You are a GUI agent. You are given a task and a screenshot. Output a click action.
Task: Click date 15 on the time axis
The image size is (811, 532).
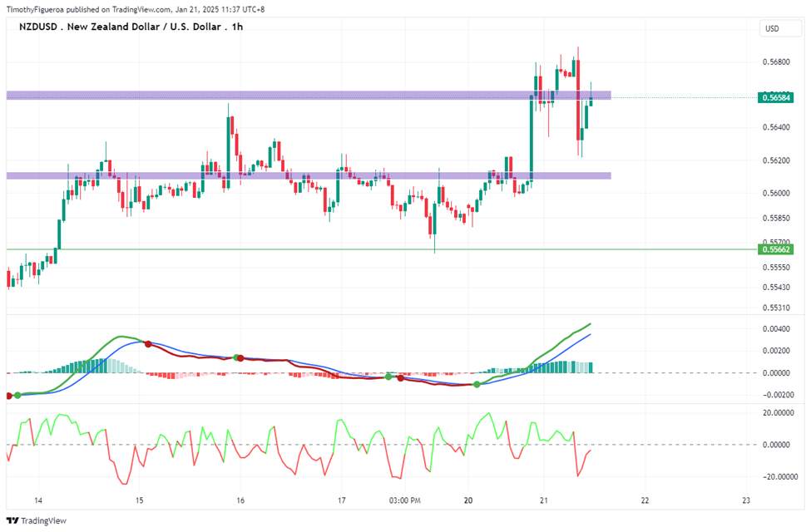point(139,500)
